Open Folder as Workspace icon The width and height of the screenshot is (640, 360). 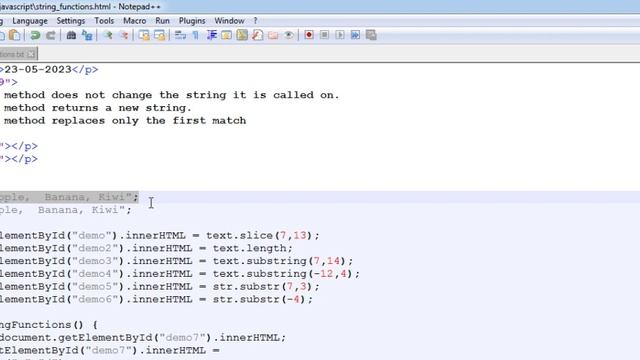[x=273, y=36]
